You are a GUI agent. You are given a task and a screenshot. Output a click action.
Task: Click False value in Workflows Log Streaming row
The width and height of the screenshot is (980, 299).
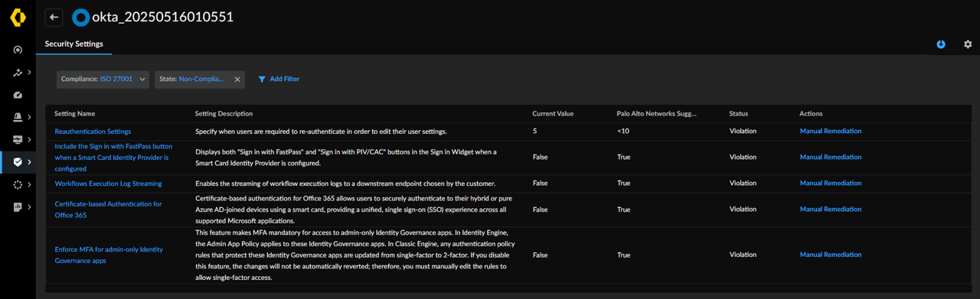(541, 184)
